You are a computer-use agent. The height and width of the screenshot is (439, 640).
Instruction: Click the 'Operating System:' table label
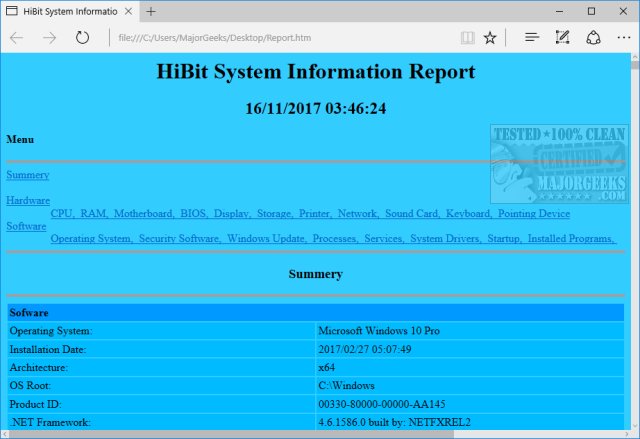(x=51, y=331)
